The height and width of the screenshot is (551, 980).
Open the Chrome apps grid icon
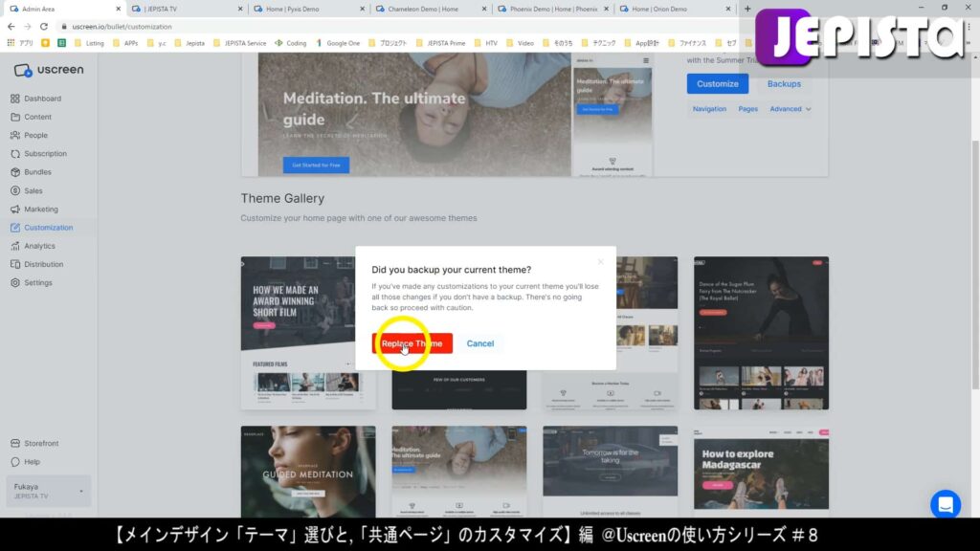tap(11, 43)
